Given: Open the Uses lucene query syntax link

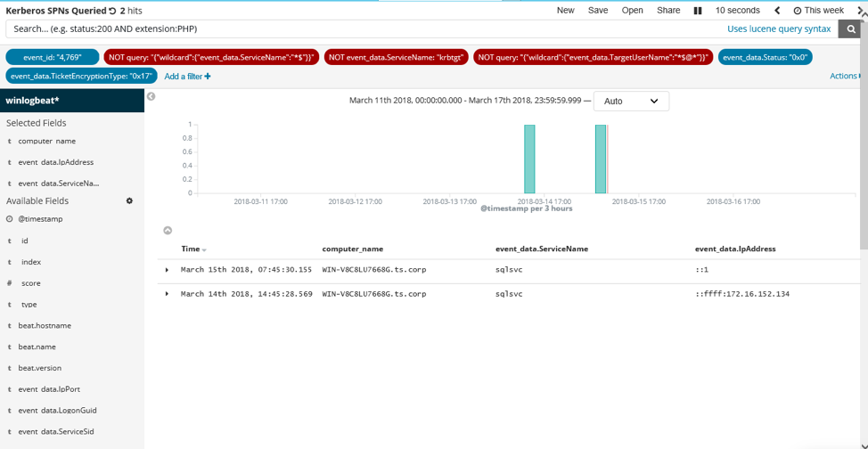Looking at the screenshot, I should coord(779,29).
